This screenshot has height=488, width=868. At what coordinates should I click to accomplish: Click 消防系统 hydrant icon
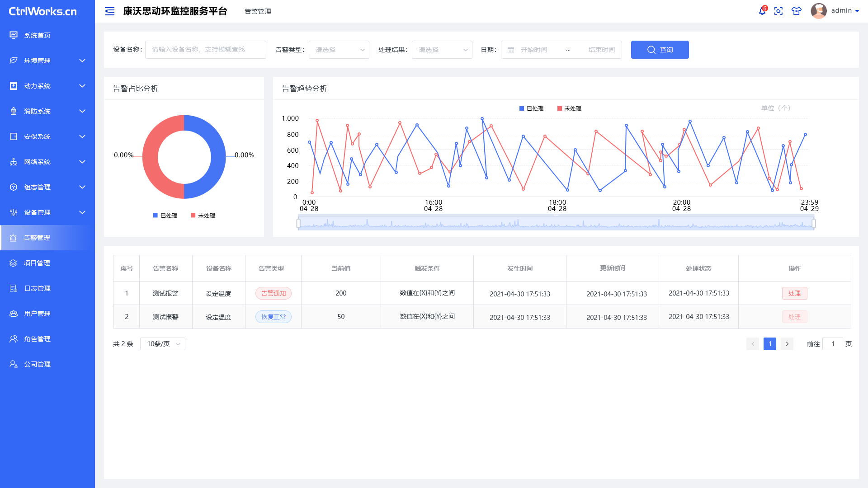coord(14,111)
